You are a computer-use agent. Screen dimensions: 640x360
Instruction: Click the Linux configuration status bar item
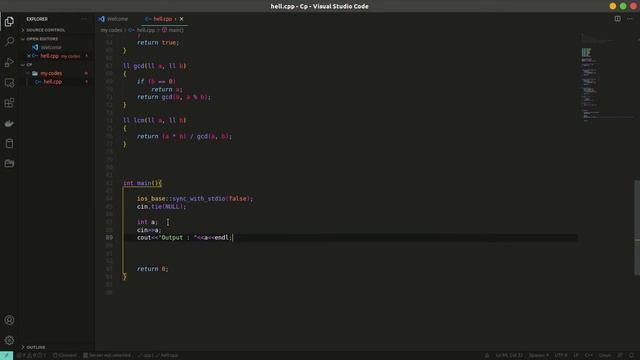(x=605, y=356)
